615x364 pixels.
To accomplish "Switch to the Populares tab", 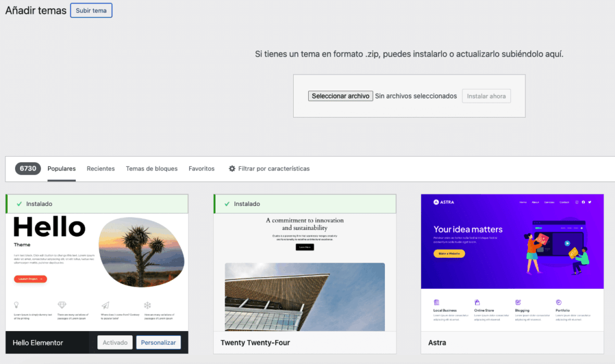I will [62, 169].
